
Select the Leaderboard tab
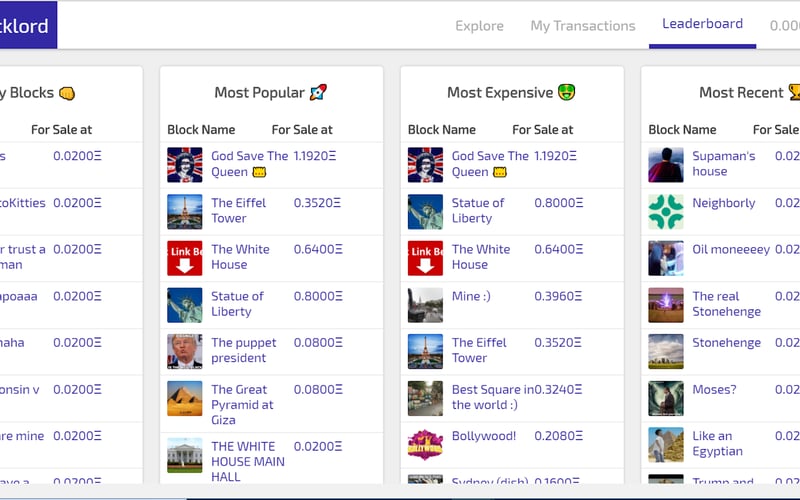coord(702,24)
